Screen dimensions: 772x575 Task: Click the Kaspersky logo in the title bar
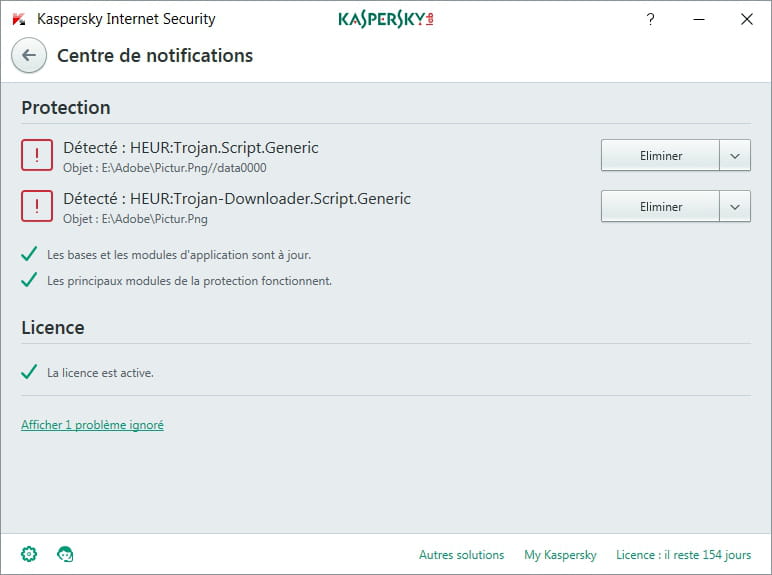(x=386, y=19)
